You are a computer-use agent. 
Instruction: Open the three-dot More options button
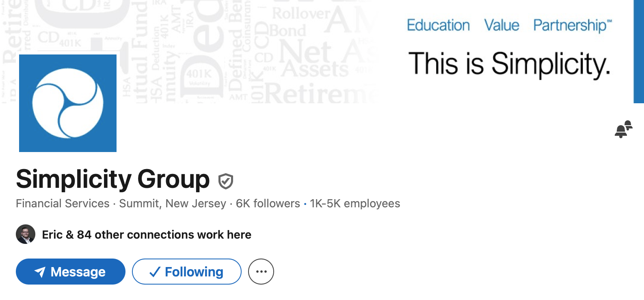click(261, 272)
